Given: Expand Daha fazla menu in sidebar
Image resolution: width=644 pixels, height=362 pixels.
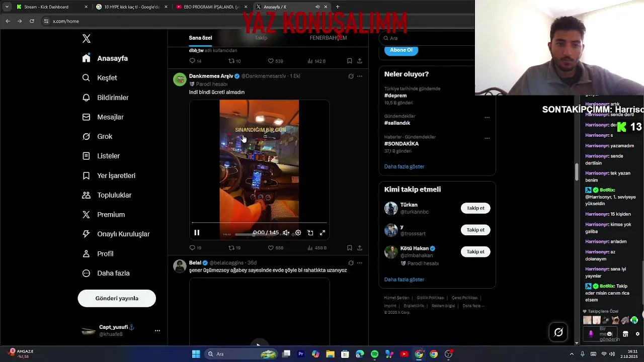Looking at the screenshot, I should click(x=106, y=274).
